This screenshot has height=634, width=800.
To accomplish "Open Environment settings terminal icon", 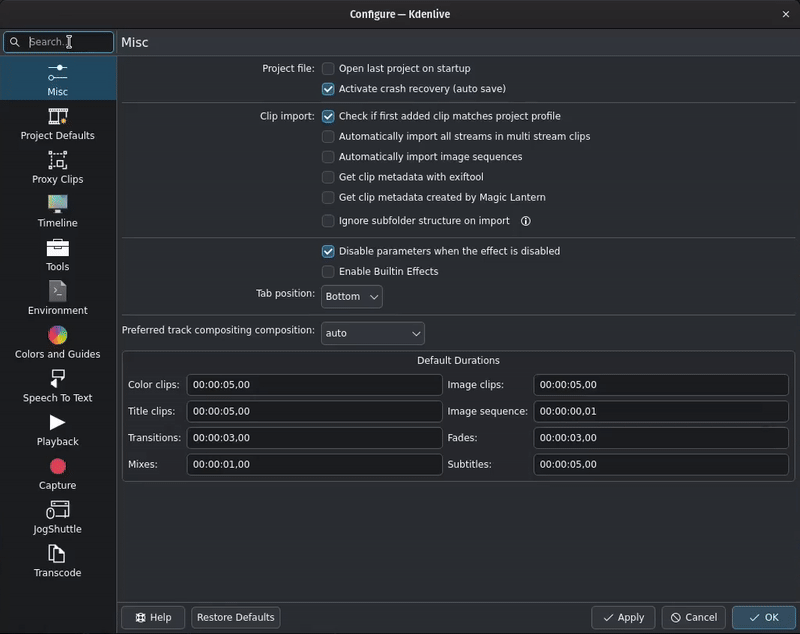I will point(58,291).
